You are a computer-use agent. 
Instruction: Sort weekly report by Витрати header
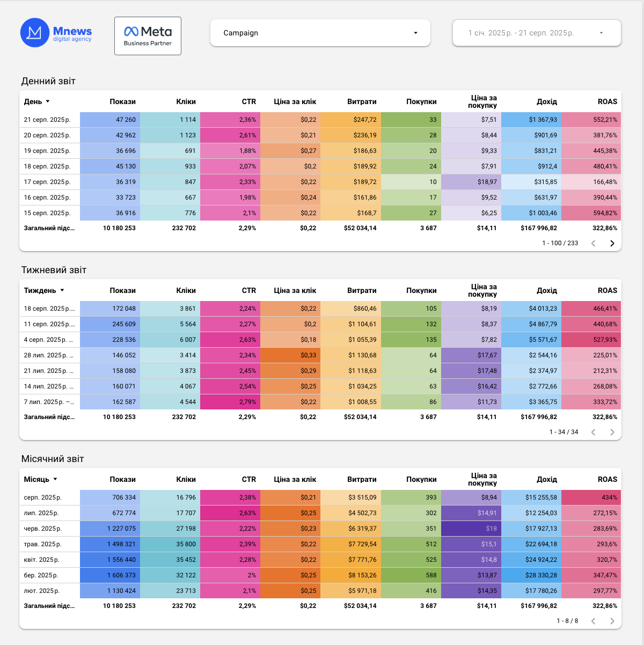[362, 290]
